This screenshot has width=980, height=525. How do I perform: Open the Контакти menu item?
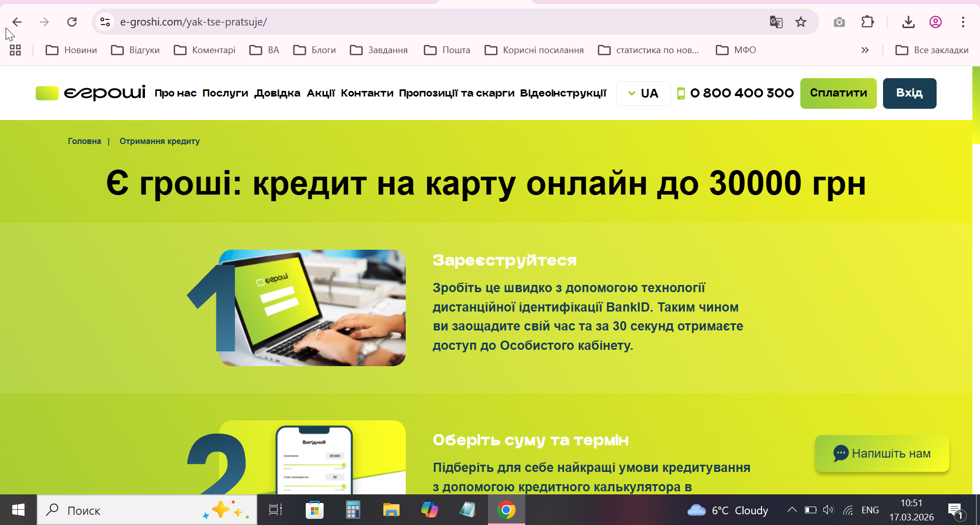[x=367, y=93]
